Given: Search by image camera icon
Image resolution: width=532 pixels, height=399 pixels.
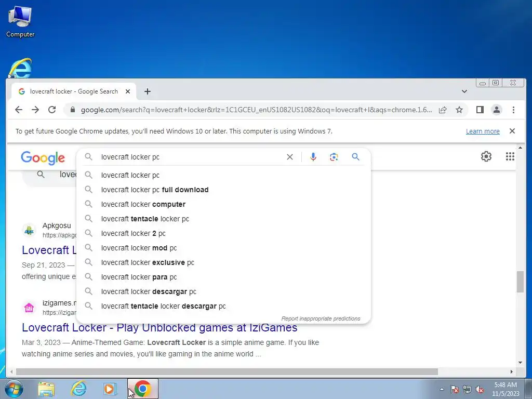Looking at the screenshot, I should coord(334,157).
